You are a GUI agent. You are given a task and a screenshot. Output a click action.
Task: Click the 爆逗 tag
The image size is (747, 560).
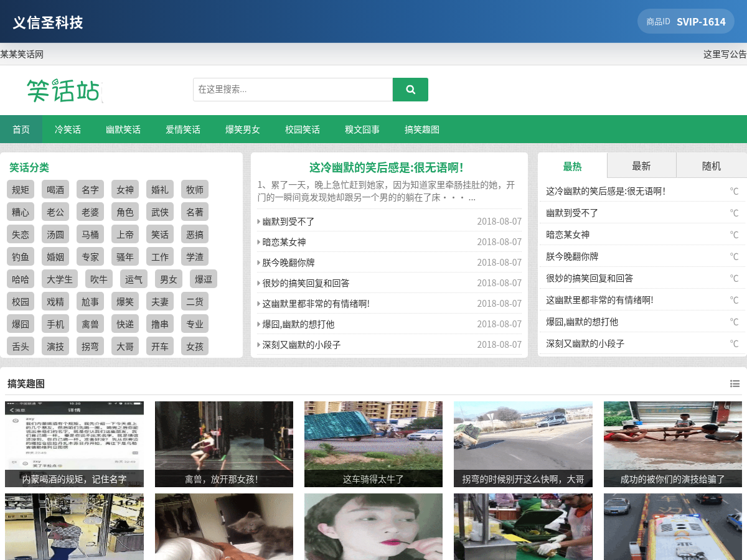[x=204, y=279]
